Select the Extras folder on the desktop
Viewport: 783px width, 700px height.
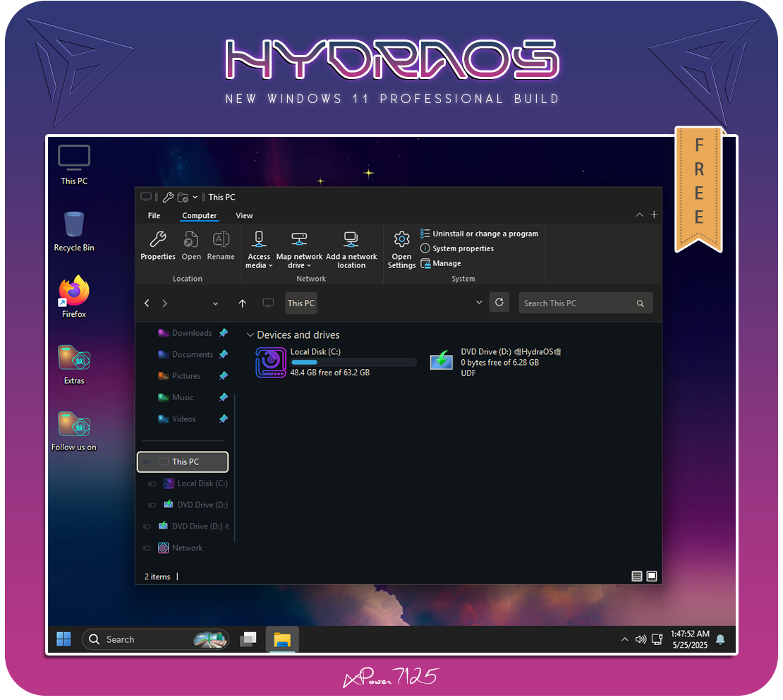74,364
